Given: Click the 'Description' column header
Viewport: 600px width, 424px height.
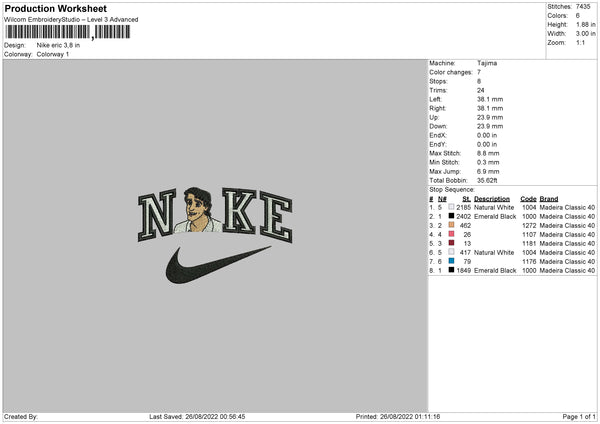Looking at the screenshot, I should point(492,199).
